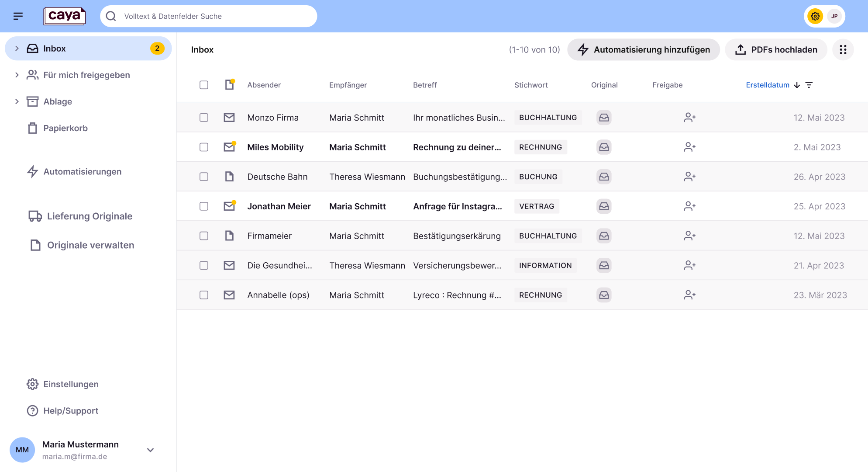Tick the Deutsche Bahn row checkbox

204,177
